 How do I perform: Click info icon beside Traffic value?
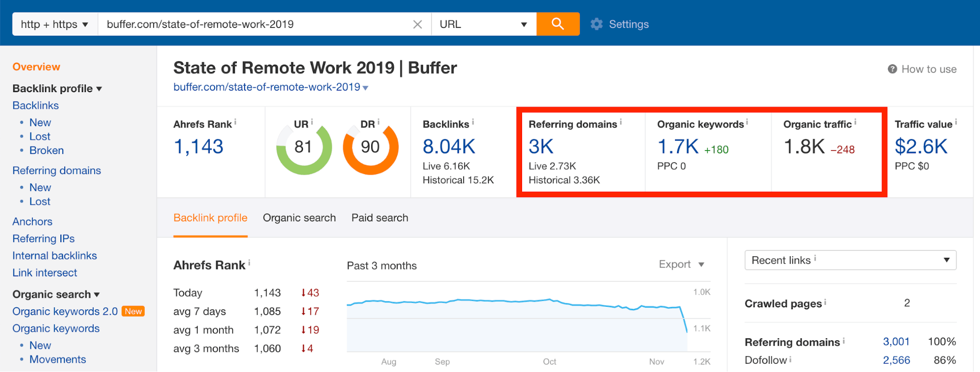[956, 122]
